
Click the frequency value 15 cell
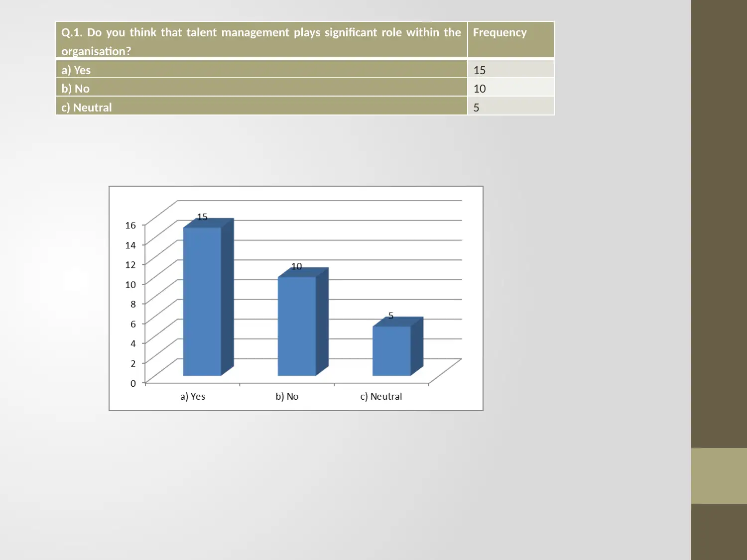tap(511, 69)
